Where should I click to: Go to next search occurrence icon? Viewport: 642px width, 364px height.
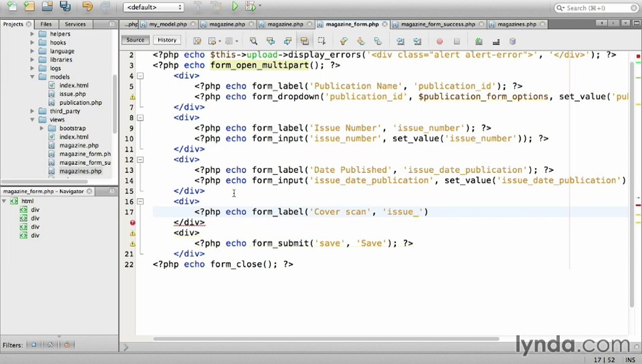(x=288, y=41)
